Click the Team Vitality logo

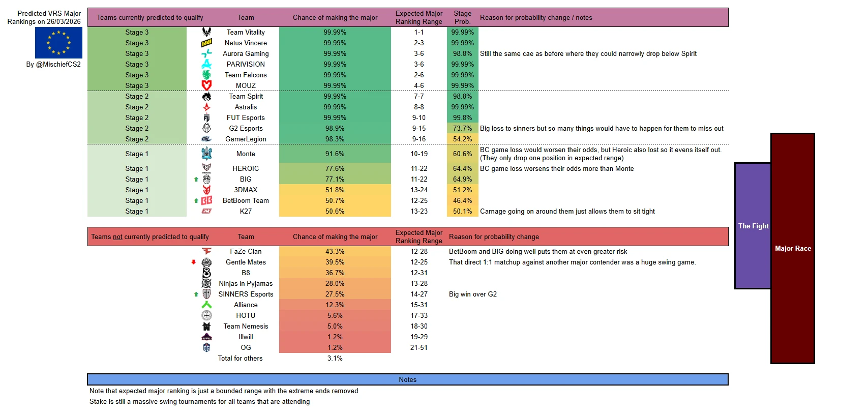pos(206,32)
